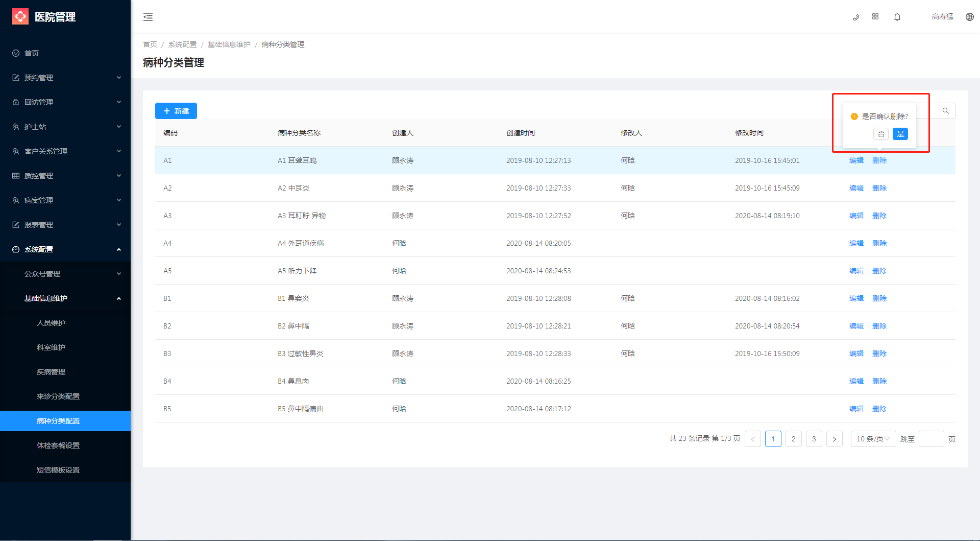Viewport: 980px width, 541px height.
Task: Go to next page arrow
Action: coord(835,439)
